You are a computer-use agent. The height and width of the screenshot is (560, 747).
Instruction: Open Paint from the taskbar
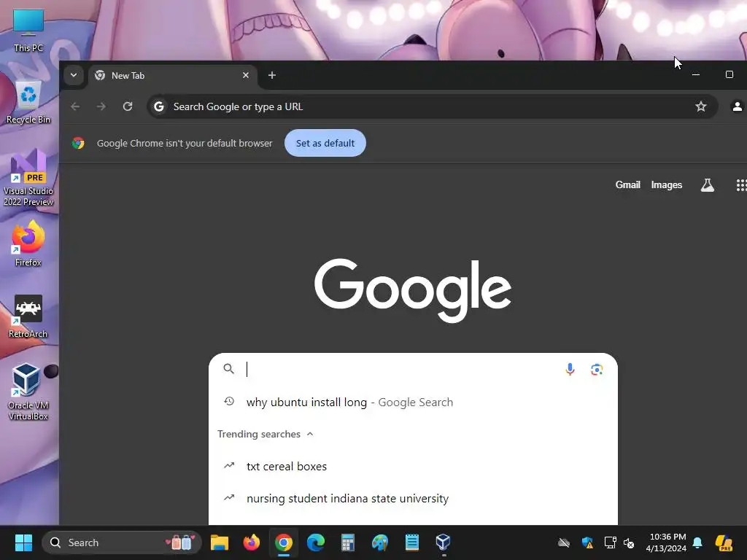coord(379,542)
